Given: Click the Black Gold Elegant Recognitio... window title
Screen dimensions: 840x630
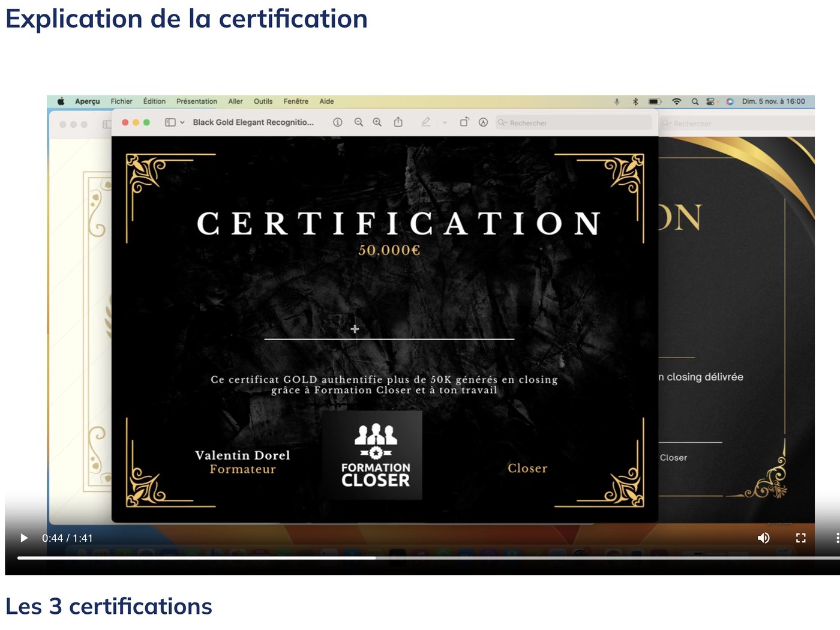Looking at the screenshot, I should [x=253, y=122].
